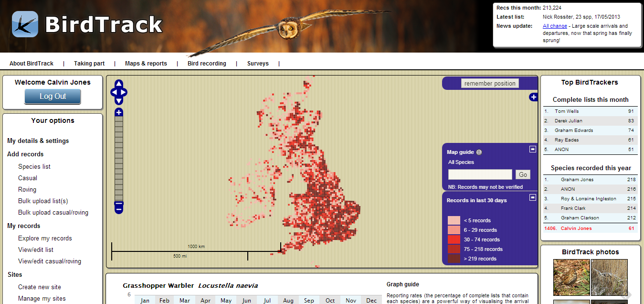Open View/edit list link
Viewport: 644px width, 304px height.
coord(36,250)
